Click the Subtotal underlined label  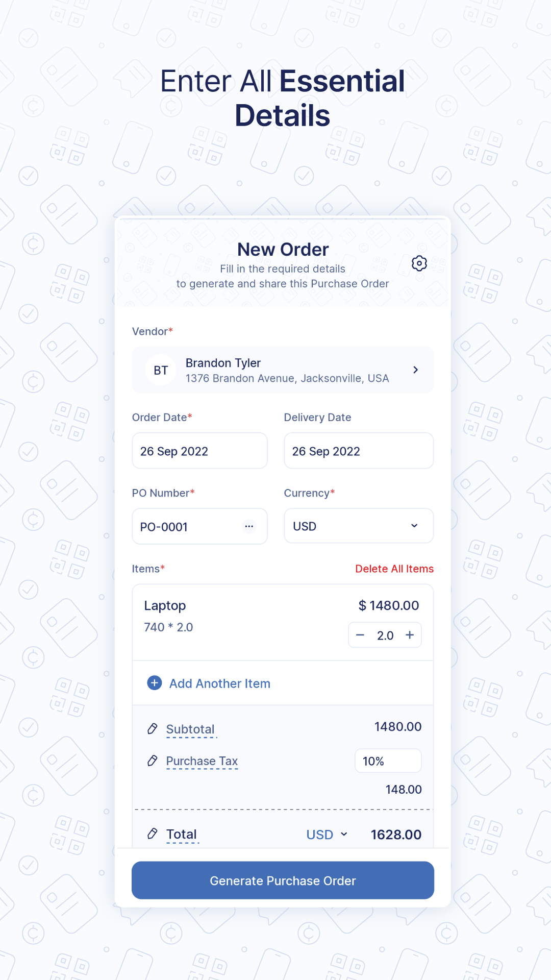[190, 729]
